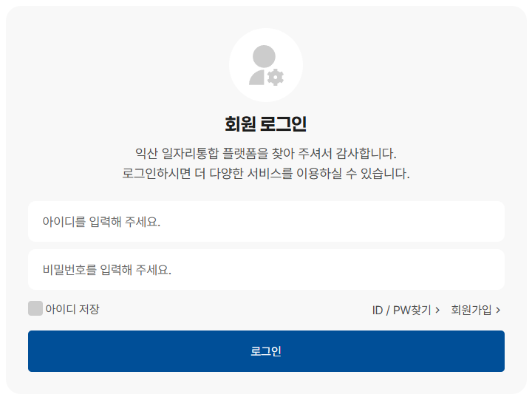The width and height of the screenshot is (532, 400).
Task: Open the ID / PW찾기 link
Action: pos(401,311)
